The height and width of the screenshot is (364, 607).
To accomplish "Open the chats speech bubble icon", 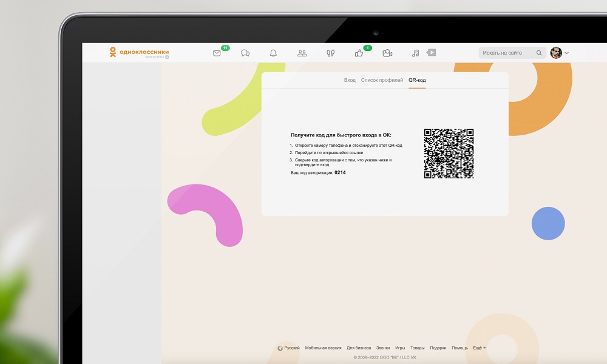I will tap(245, 53).
